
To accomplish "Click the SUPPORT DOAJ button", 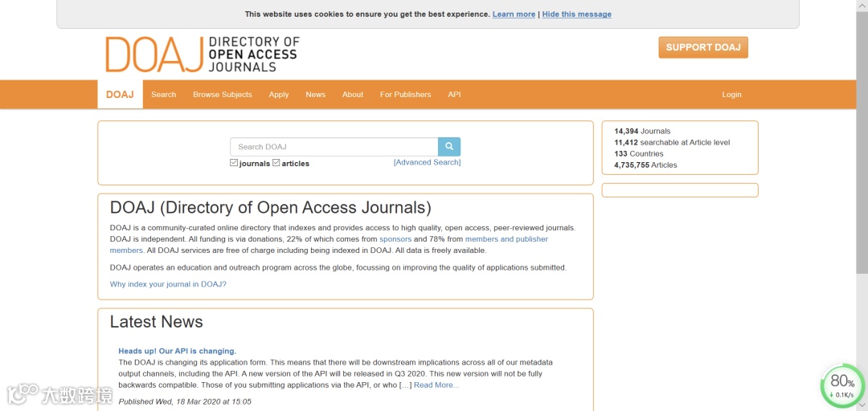I will pyautogui.click(x=703, y=47).
